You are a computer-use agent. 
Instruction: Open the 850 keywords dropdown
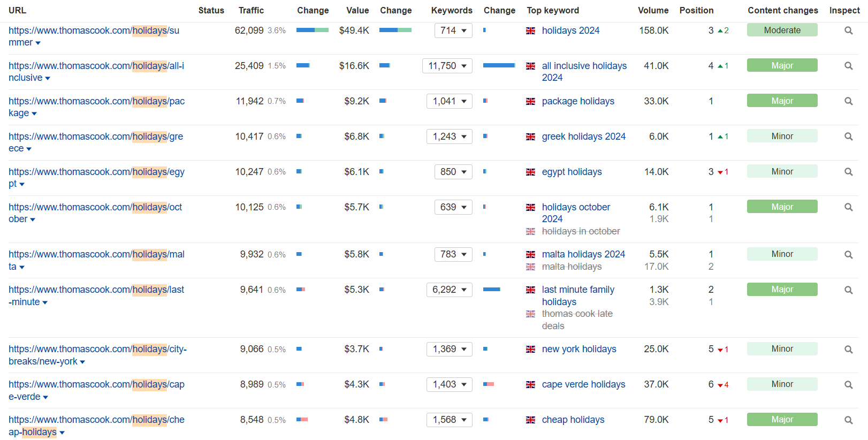453,172
